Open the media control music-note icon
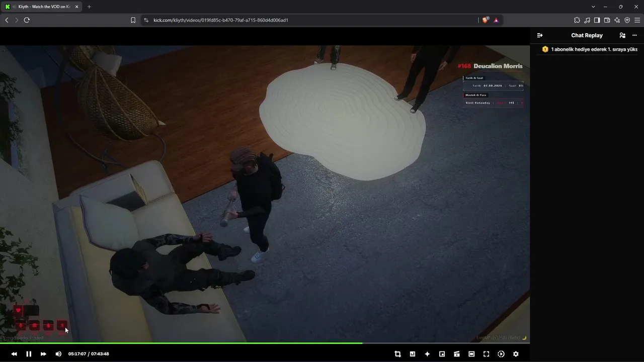Screen dimensions: 644x362 coord(587,20)
